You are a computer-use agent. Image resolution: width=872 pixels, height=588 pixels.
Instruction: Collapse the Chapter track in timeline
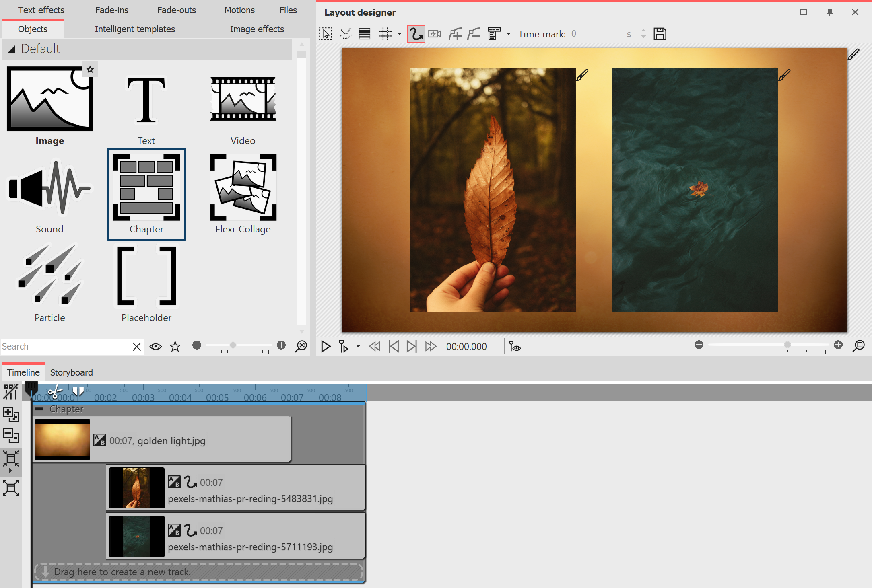point(39,409)
